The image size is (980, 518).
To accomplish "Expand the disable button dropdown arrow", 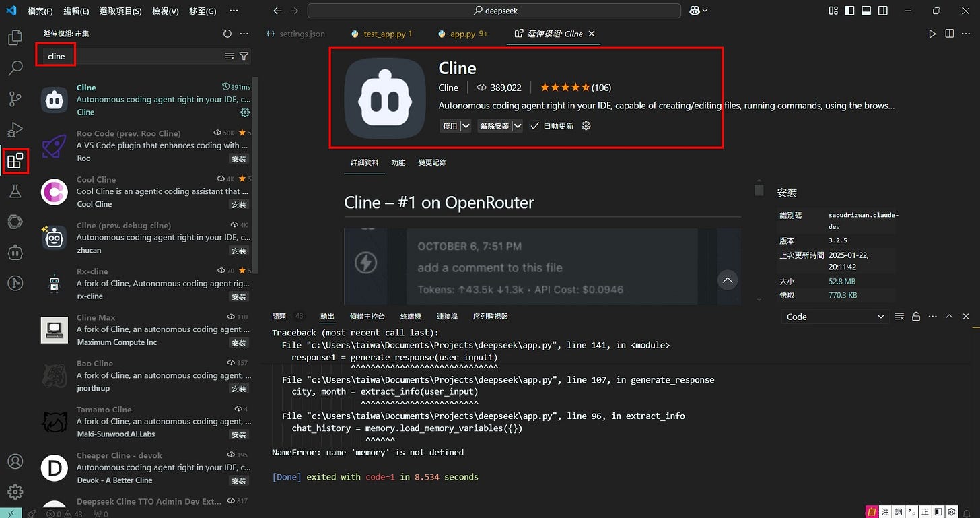I will (x=466, y=126).
